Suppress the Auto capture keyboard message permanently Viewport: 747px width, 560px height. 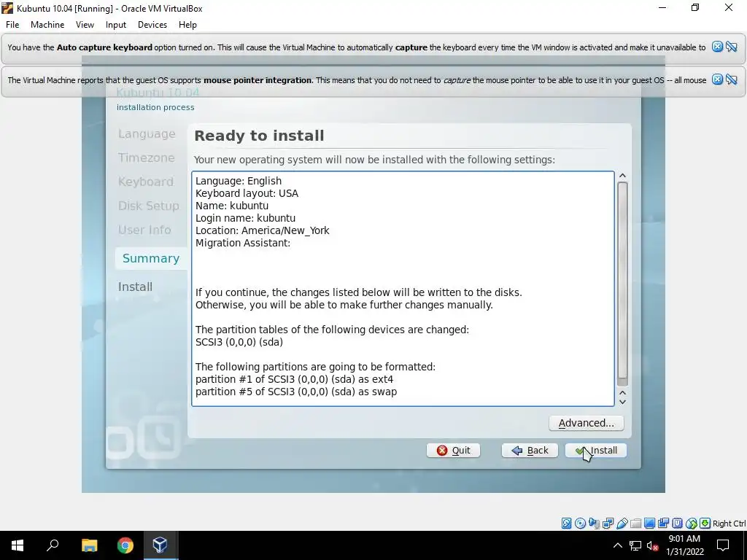(732, 47)
